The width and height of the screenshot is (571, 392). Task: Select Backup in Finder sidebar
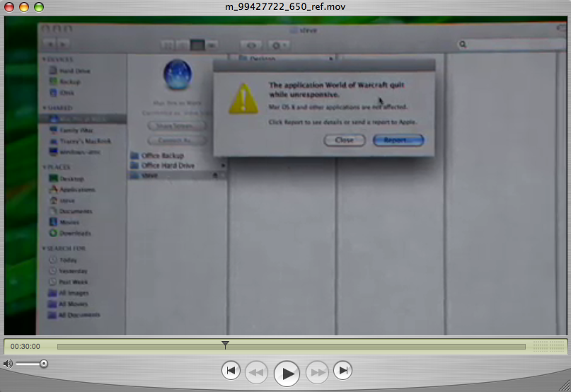pyautogui.click(x=65, y=81)
